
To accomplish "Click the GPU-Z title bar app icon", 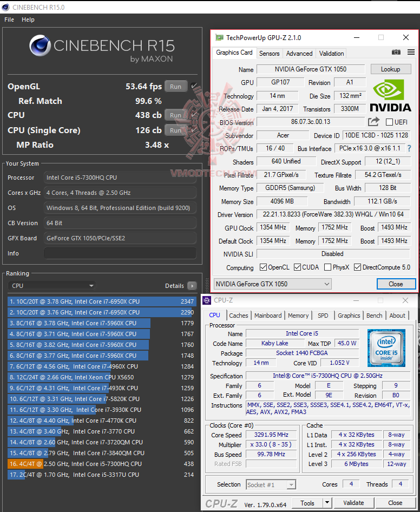I will [219, 37].
